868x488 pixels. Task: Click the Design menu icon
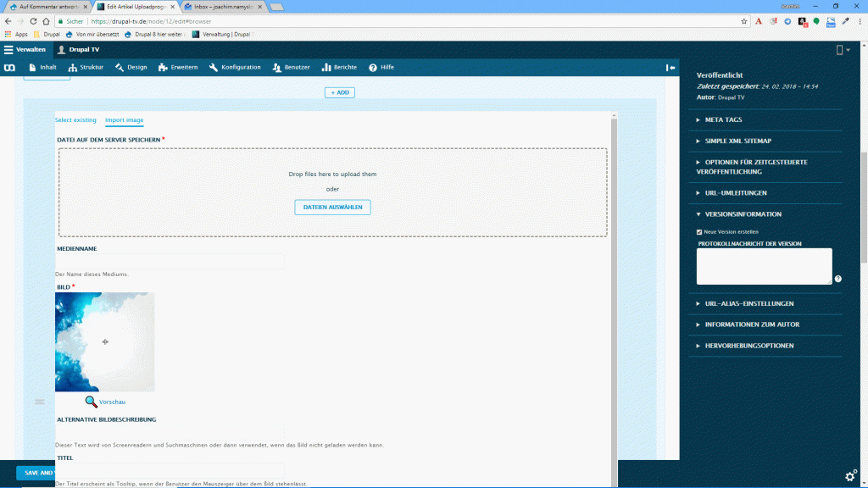pos(120,67)
